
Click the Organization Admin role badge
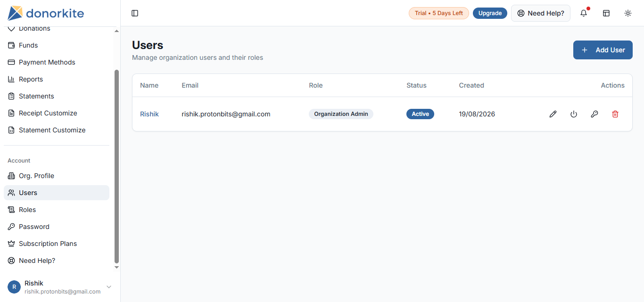(x=341, y=114)
